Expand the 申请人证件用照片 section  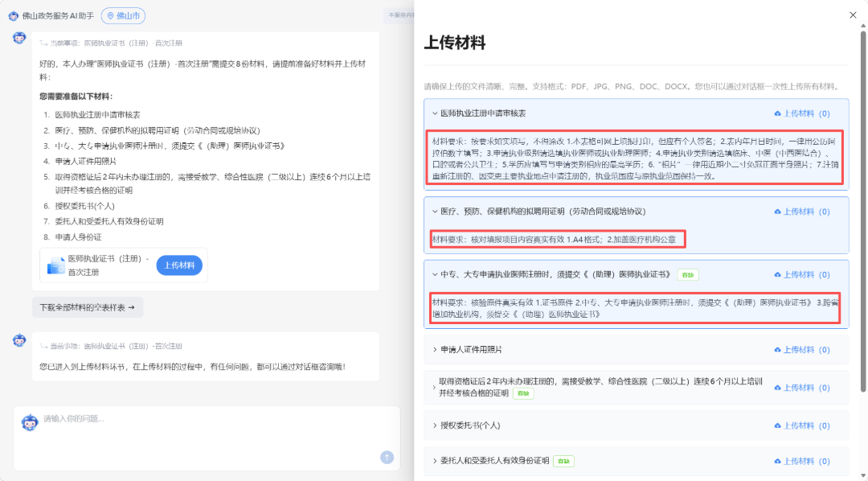coord(435,350)
